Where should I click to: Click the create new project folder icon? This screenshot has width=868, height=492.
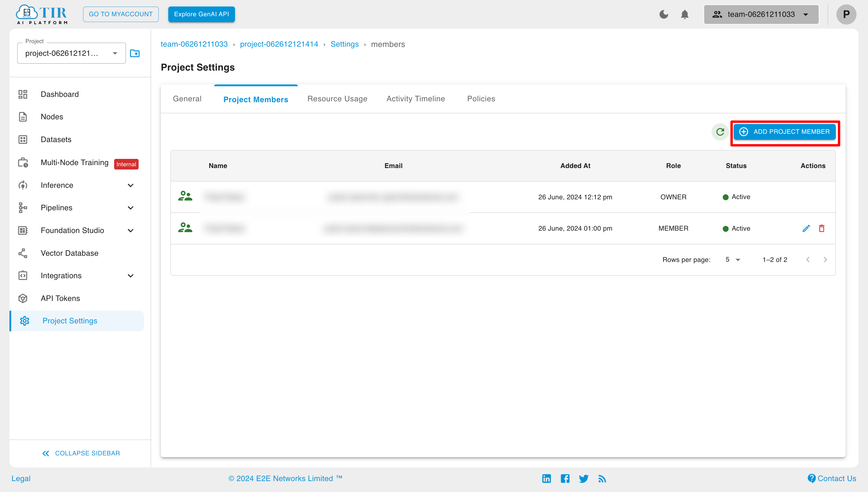click(x=135, y=53)
